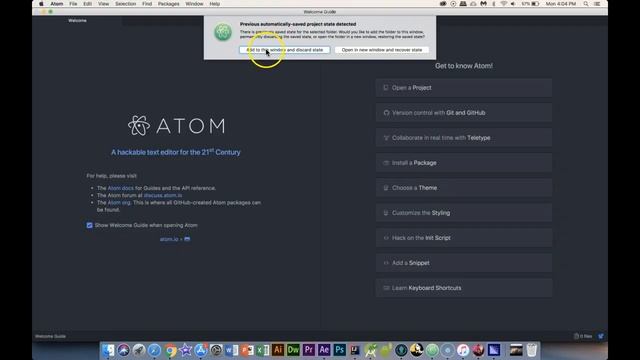This screenshot has height=360, width=640.
Task: Open System Preferences from the dock
Action: [216, 350]
